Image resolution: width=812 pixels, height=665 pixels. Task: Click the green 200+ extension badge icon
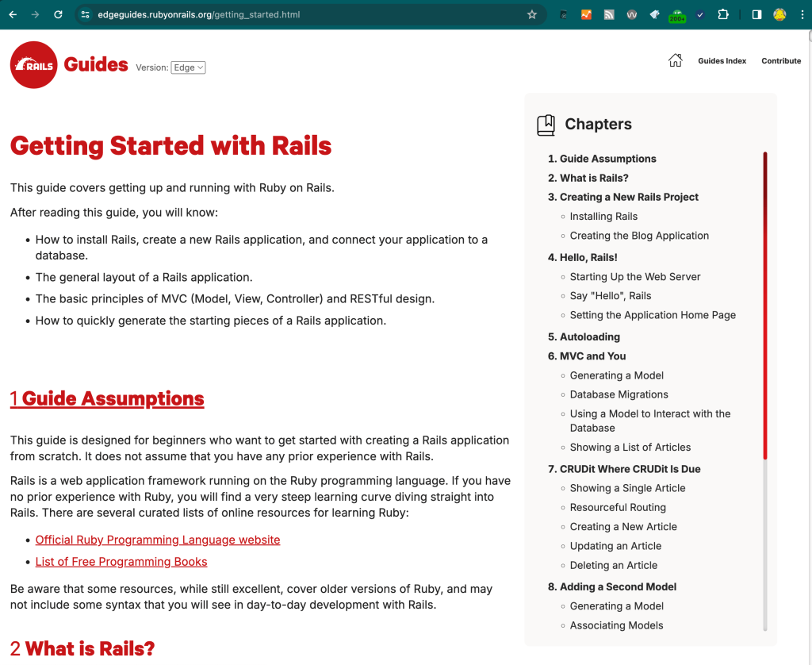click(x=676, y=14)
